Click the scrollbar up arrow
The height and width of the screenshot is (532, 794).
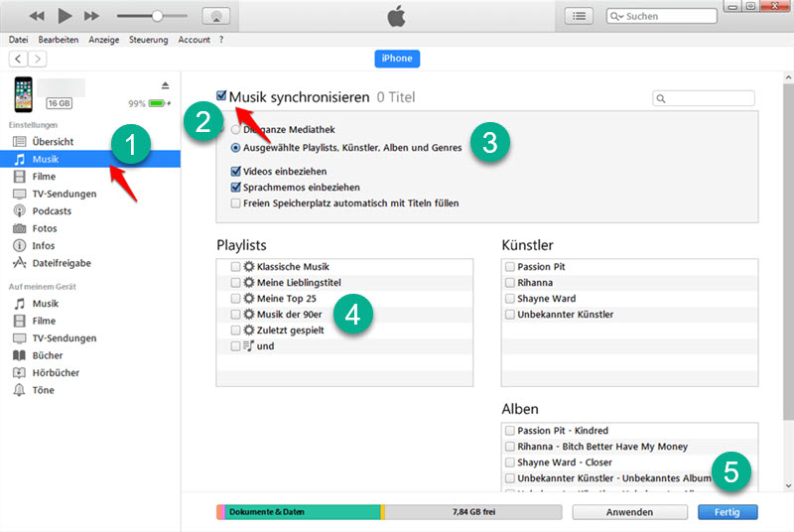[x=788, y=77]
